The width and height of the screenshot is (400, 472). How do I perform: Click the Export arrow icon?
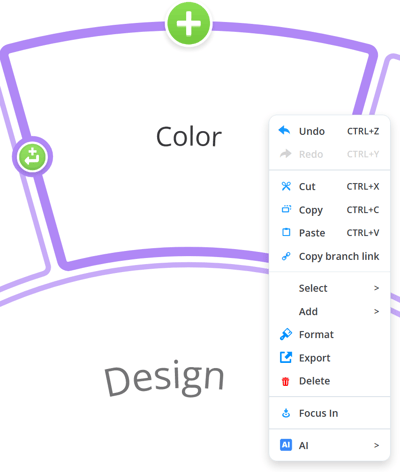[286, 357]
